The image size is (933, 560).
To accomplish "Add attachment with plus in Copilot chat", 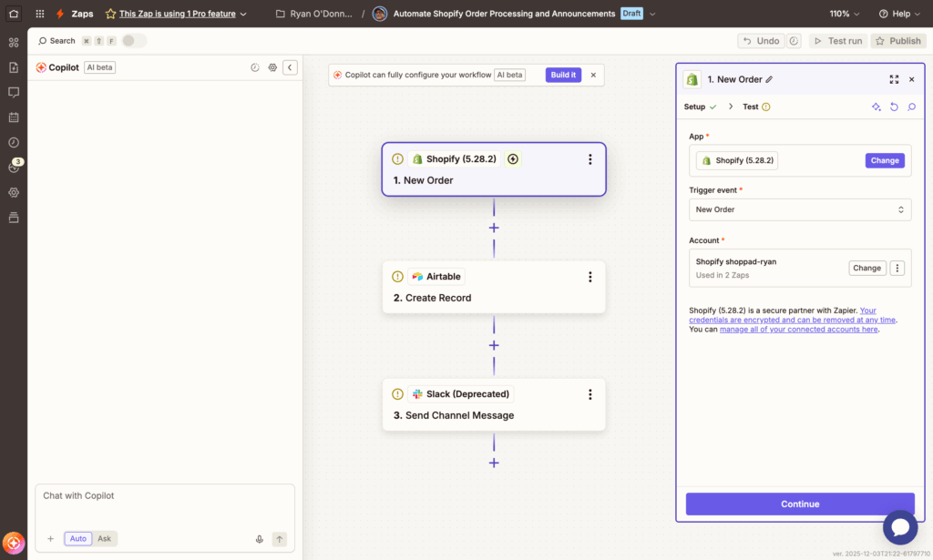I will 51,538.
